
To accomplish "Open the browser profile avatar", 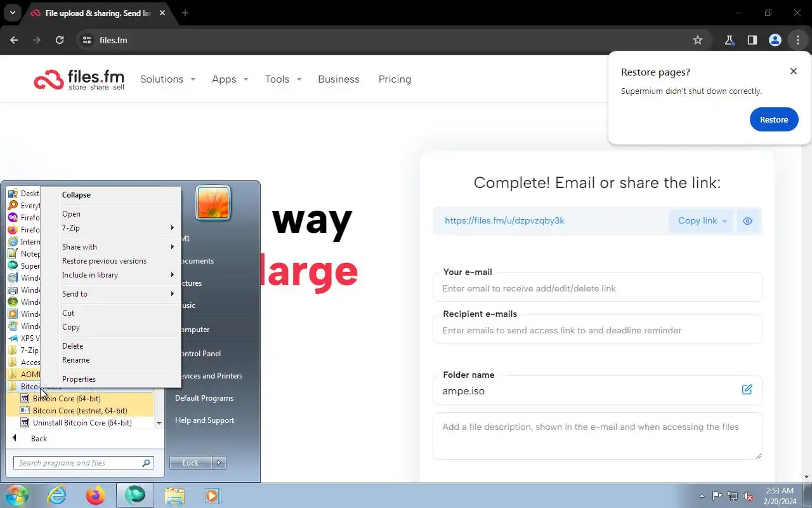I will tap(775, 40).
